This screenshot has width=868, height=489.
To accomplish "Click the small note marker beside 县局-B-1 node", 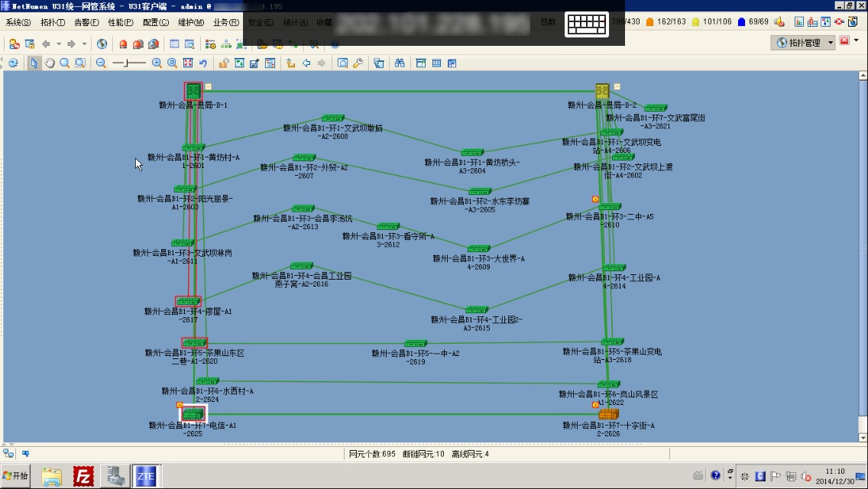I will click(x=208, y=86).
